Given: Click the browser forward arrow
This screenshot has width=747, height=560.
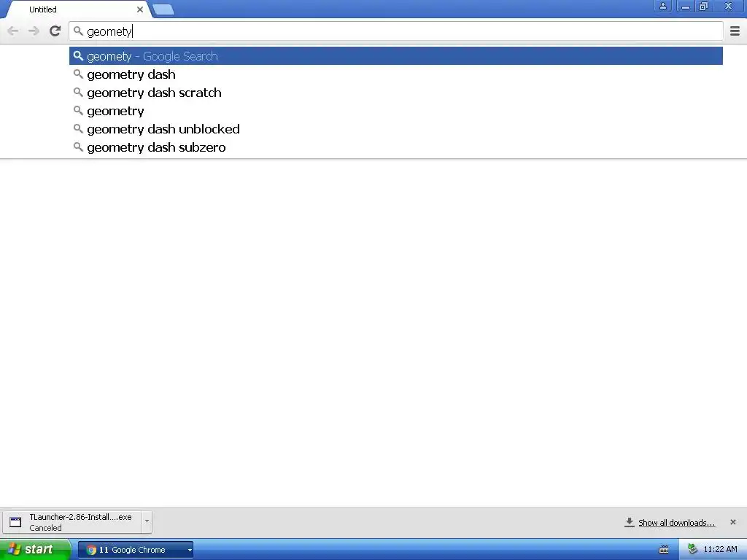Looking at the screenshot, I should pyautogui.click(x=34, y=31).
